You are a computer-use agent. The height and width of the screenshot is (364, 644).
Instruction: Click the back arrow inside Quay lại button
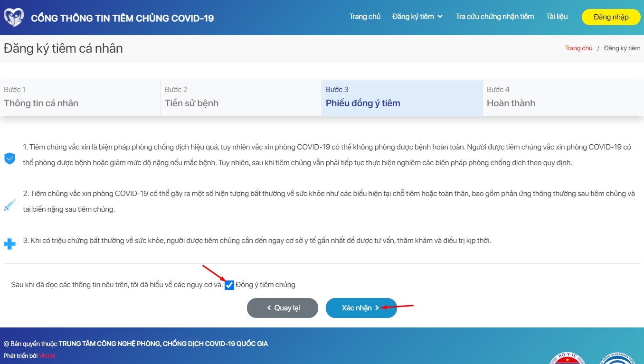(269, 308)
